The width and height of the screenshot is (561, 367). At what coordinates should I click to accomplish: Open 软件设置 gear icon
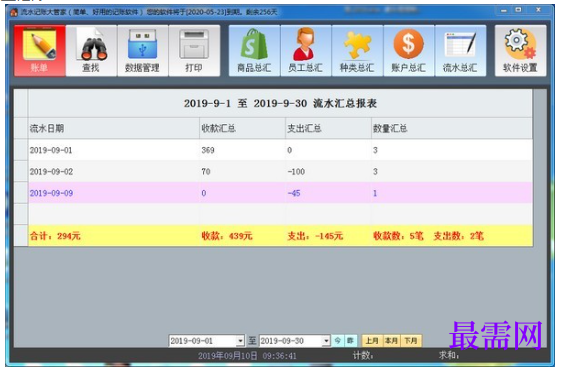[x=520, y=50]
